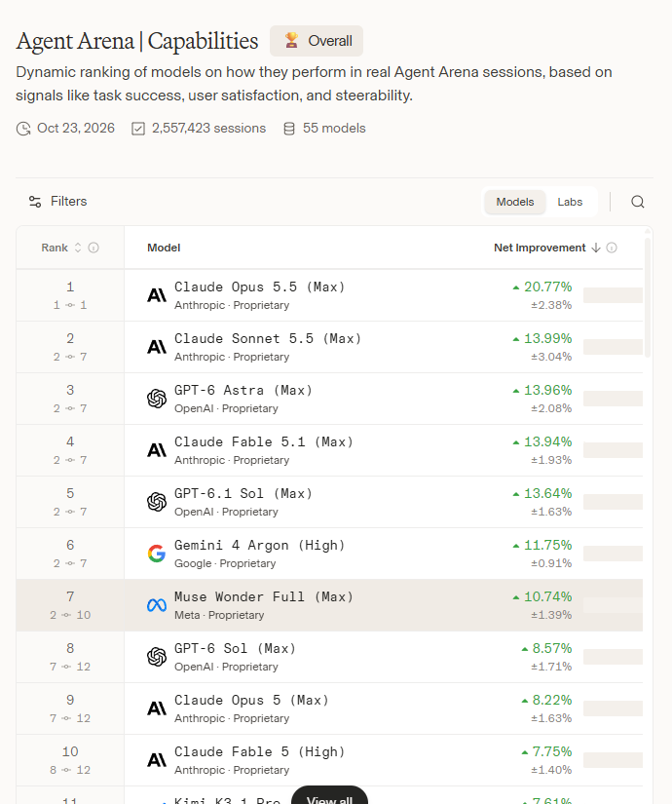672x804 pixels.
Task: Open Claude Sonnet 5.5 (Max) model name
Action: coord(268,339)
